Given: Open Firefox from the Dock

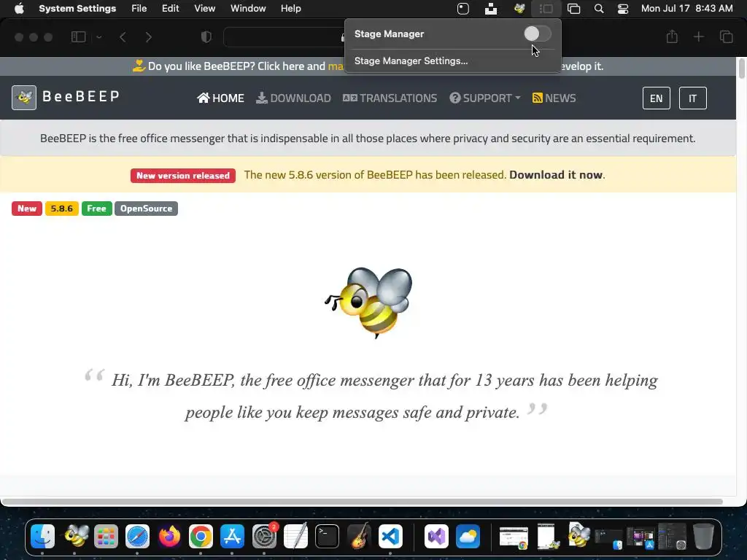Looking at the screenshot, I should click(169, 536).
